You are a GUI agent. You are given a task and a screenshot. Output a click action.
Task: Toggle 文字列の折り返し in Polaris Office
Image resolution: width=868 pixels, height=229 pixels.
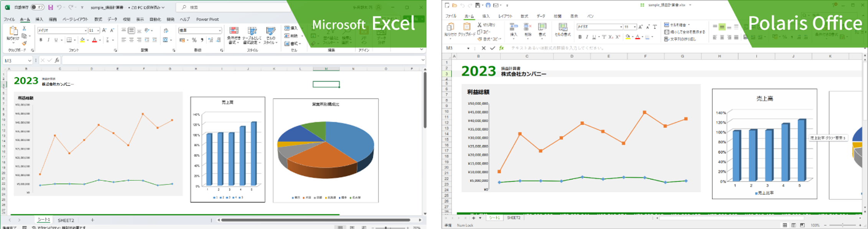coord(680,39)
